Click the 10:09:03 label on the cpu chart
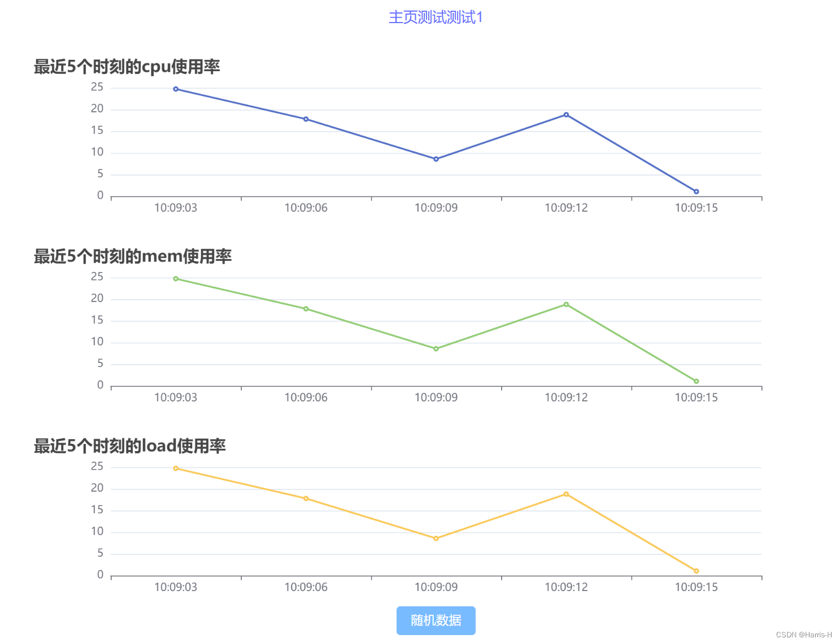Image resolution: width=840 pixels, height=643 pixels. (x=176, y=208)
